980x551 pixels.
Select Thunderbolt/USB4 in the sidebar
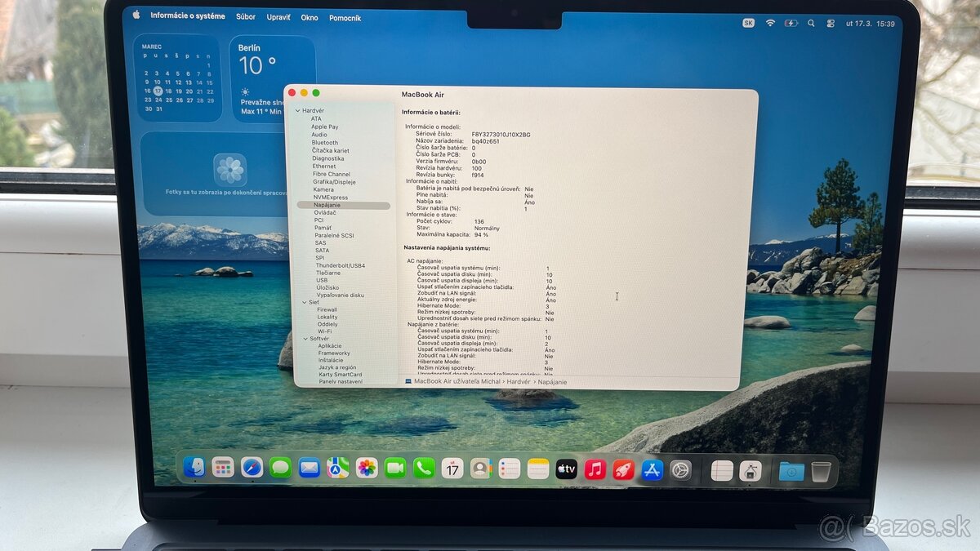click(341, 265)
